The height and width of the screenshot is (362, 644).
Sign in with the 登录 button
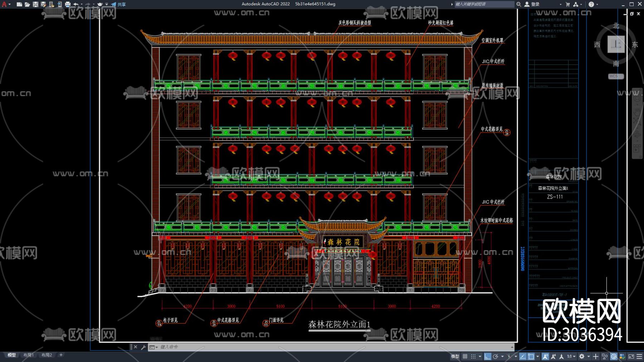click(532, 4)
